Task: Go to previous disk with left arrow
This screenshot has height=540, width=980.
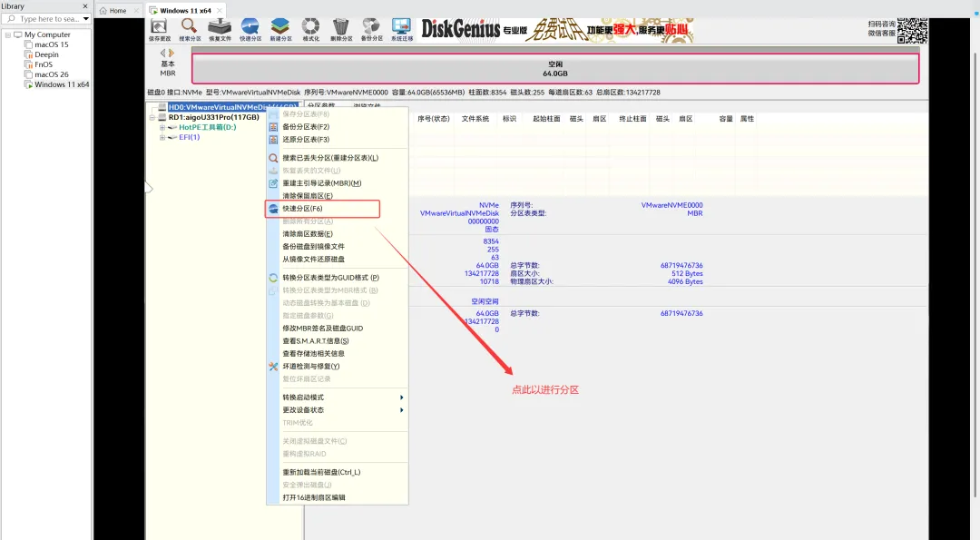Action: pos(163,54)
